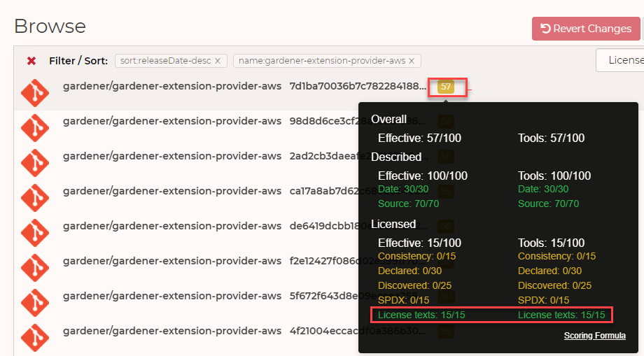Open component name in 98d8d6ce3cf2 row
The height and width of the screenshot is (356, 644).
pyautogui.click(x=172, y=121)
